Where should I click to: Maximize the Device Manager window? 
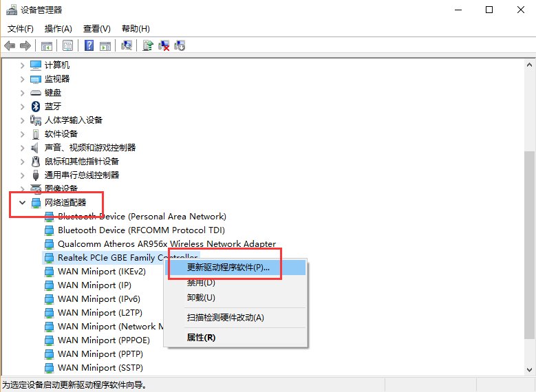[x=489, y=10]
